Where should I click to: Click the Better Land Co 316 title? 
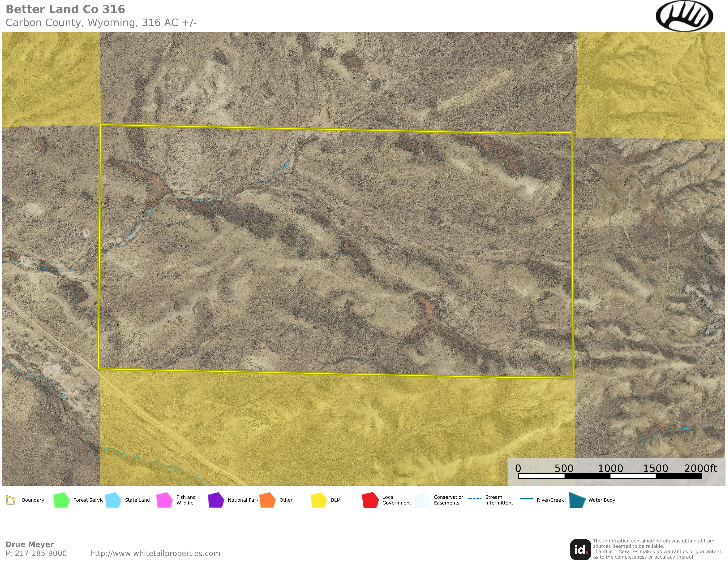point(65,9)
